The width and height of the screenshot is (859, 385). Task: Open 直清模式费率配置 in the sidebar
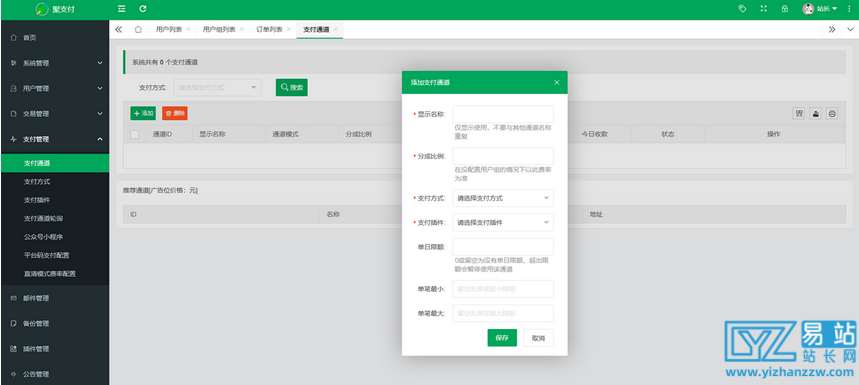click(55, 274)
